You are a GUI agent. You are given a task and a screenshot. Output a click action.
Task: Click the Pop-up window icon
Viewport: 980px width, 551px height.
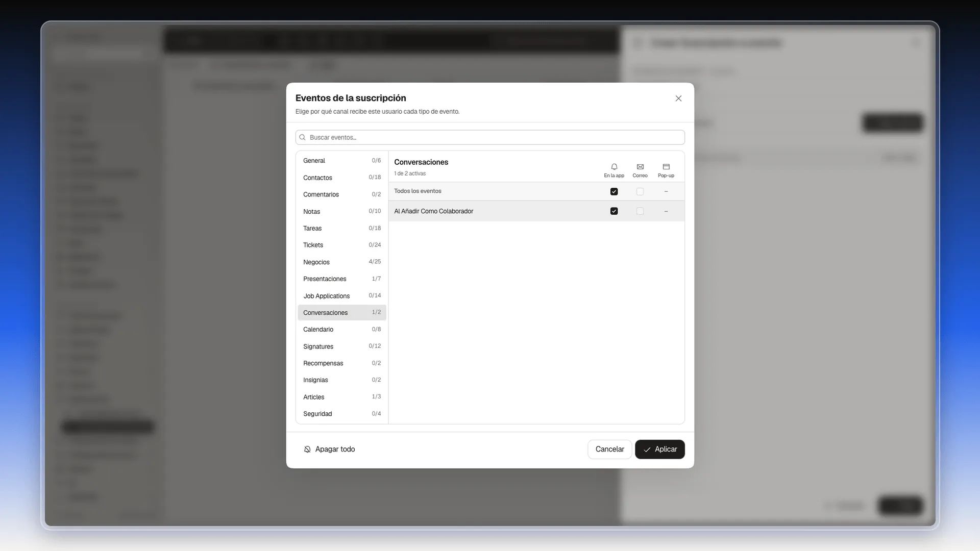(x=666, y=167)
